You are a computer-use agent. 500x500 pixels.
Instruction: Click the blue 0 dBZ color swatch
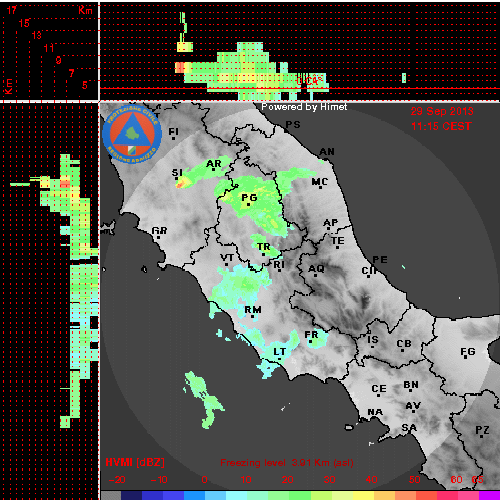(194, 495)
